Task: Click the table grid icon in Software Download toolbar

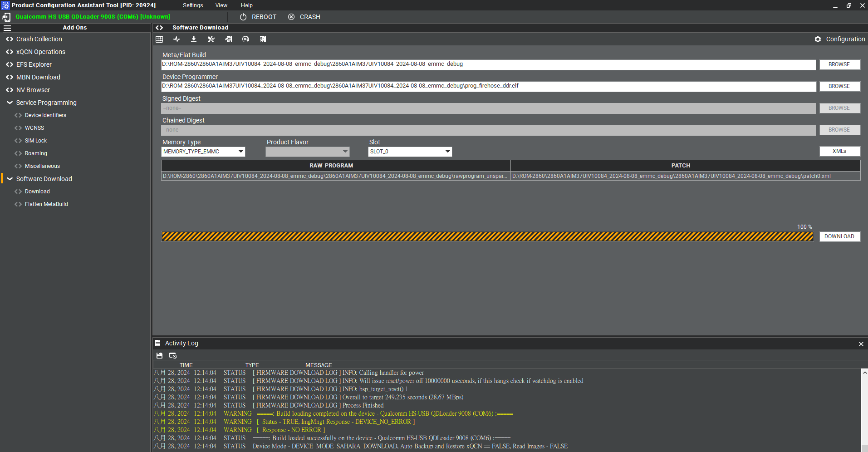Action: [x=159, y=39]
